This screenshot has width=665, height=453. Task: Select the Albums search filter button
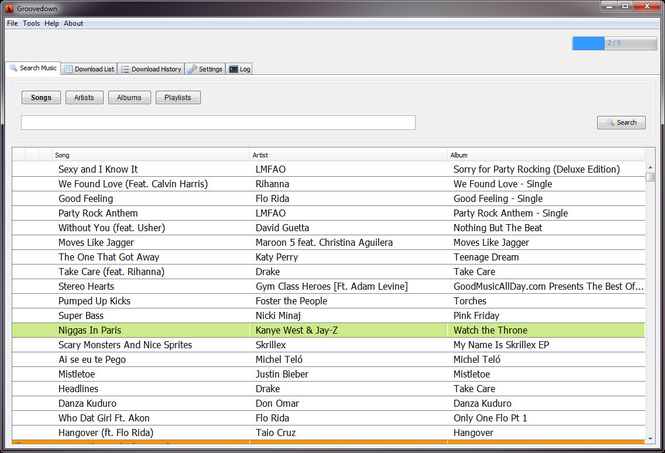(129, 98)
